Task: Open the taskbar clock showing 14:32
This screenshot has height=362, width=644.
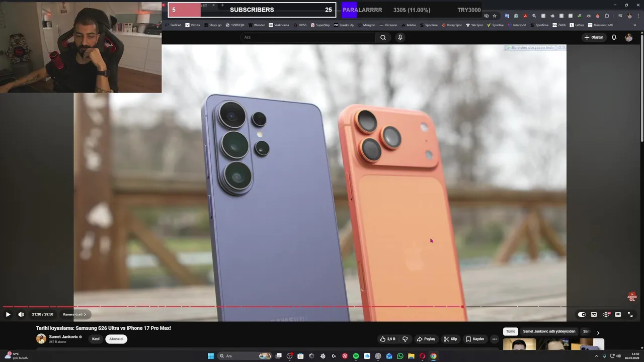Action: 632,356
